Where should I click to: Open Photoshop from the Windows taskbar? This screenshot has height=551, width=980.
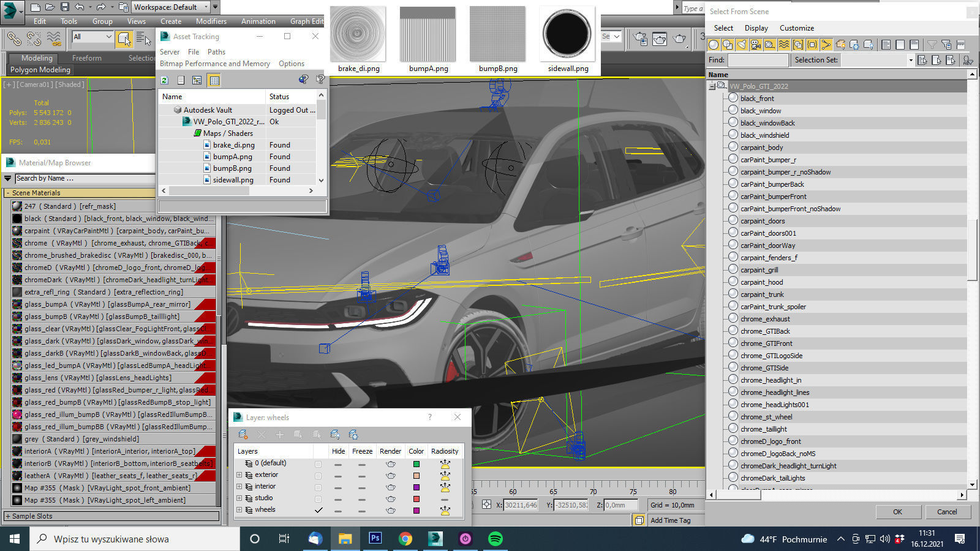tap(375, 539)
